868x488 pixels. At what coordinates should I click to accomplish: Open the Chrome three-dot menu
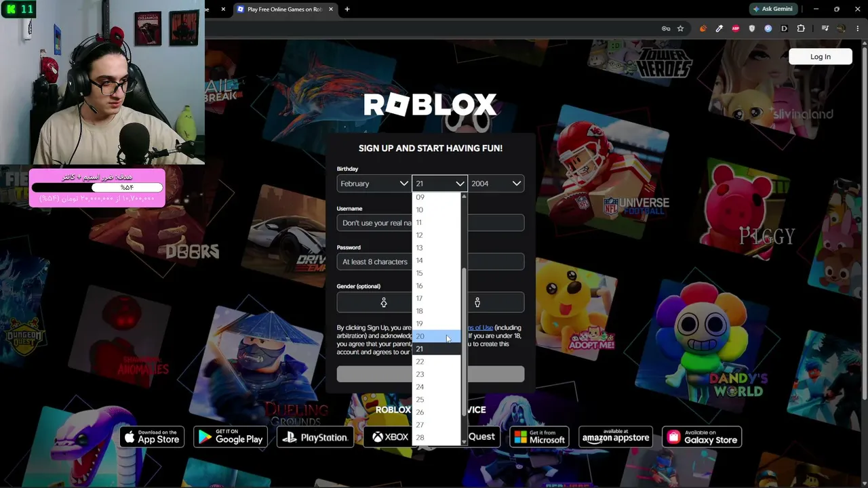coord(857,28)
